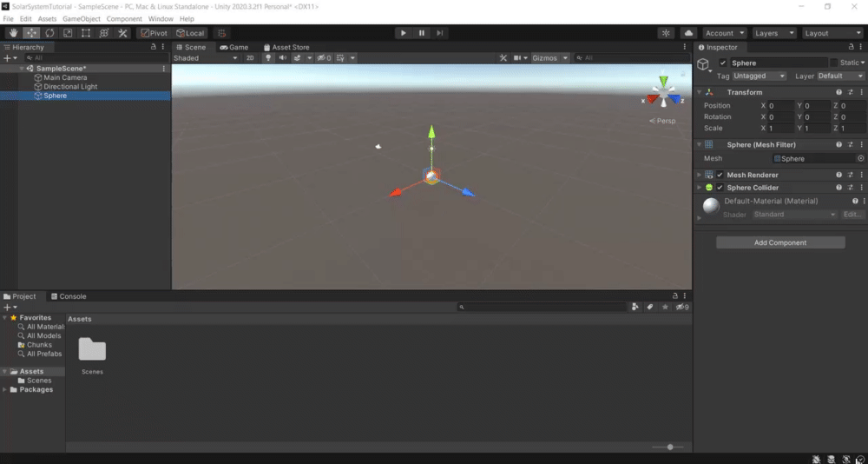Image resolution: width=868 pixels, height=464 pixels.
Task: Open the Layer Default dropdown
Action: [x=841, y=76]
